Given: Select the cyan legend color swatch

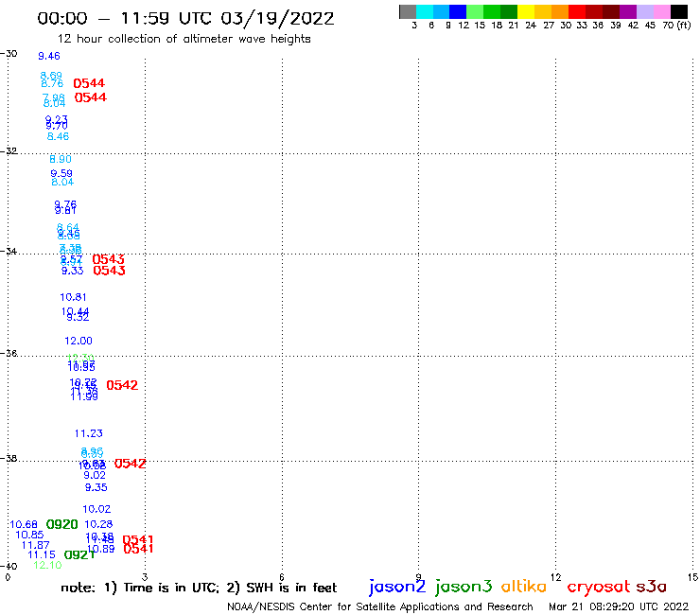Looking at the screenshot, I should tap(425, 11).
